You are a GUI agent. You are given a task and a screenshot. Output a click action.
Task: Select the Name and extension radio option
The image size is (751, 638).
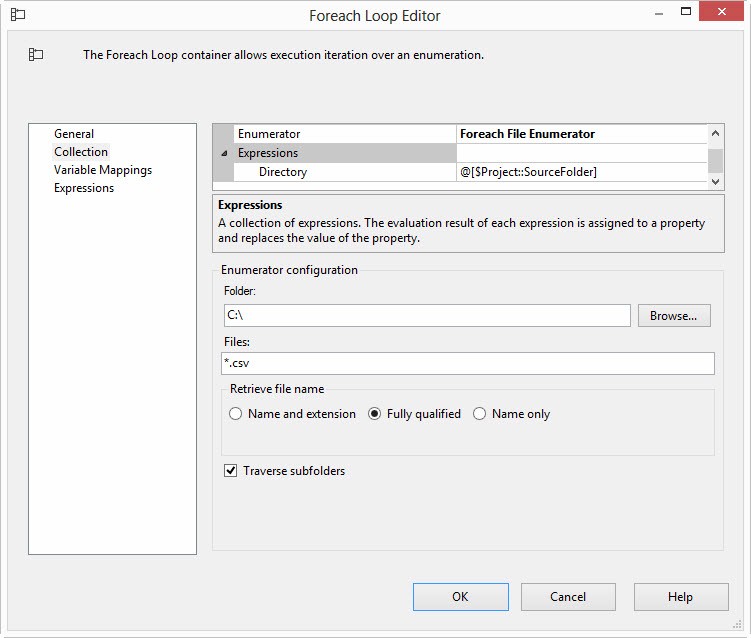coord(236,414)
